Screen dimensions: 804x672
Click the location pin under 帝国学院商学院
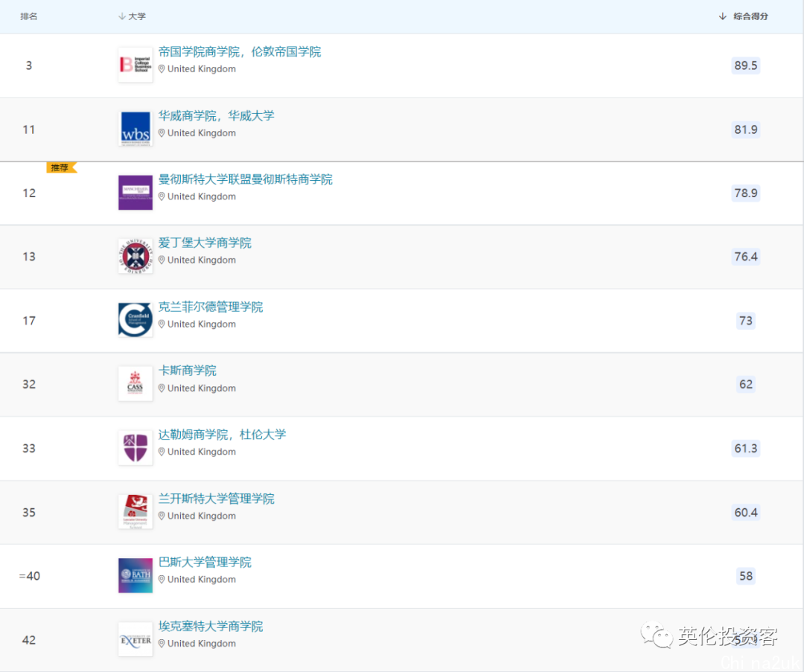[x=162, y=68]
